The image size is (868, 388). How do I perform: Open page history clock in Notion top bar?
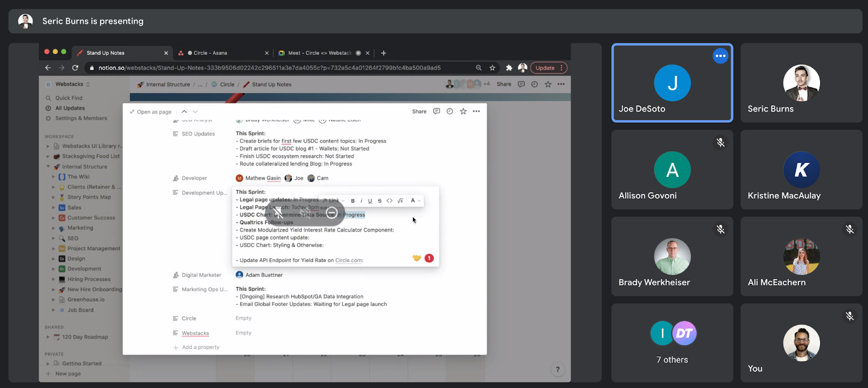coord(534,84)
